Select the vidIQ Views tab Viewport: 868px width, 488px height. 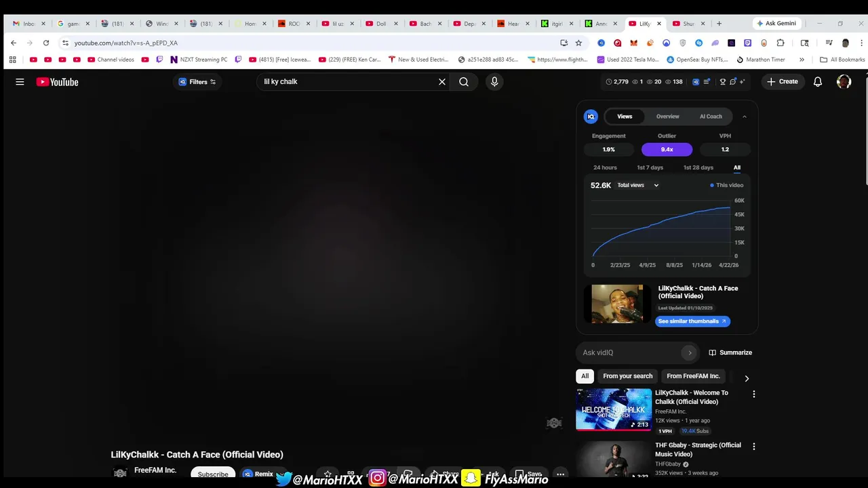[625, 117]
